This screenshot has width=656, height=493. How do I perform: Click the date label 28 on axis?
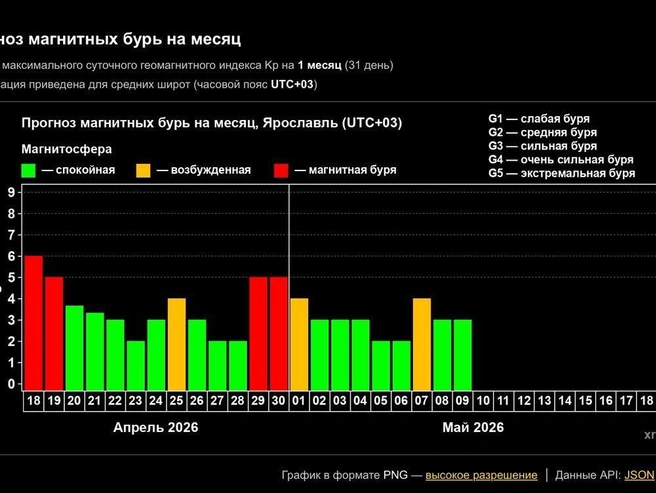click(238, 401)
